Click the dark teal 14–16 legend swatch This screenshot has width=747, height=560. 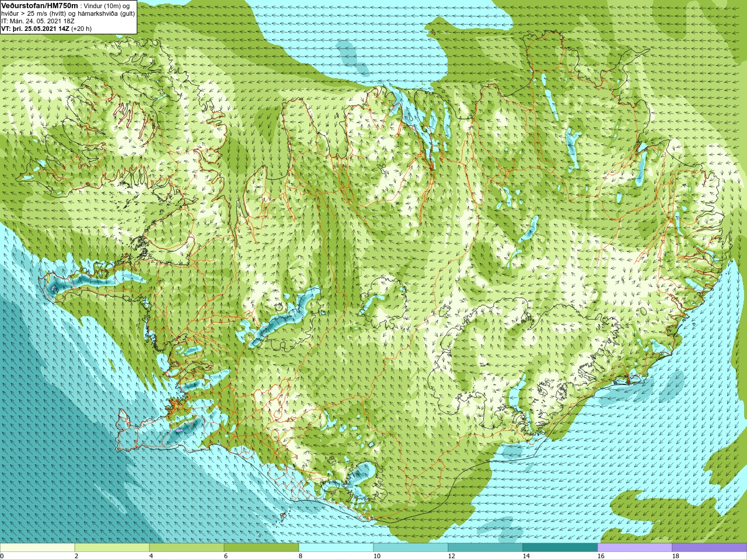(560, 548)
